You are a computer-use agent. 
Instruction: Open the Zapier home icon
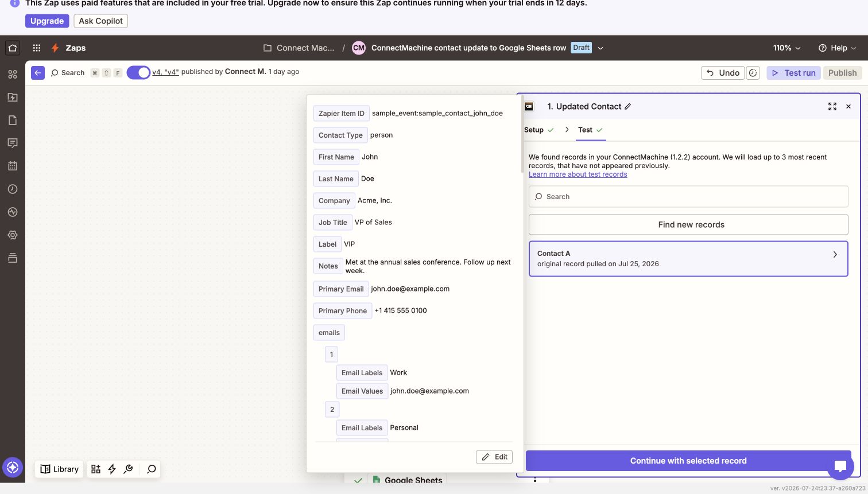click(x=13, y=48)
